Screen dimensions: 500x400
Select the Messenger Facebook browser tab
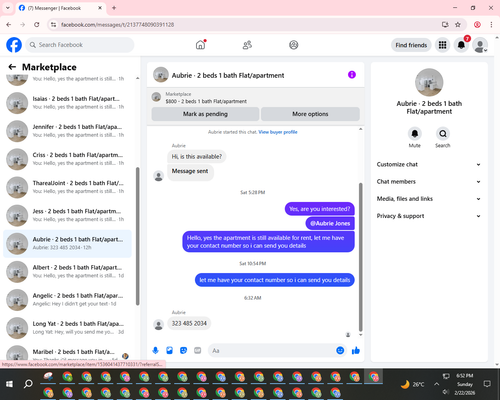point(61,8)
